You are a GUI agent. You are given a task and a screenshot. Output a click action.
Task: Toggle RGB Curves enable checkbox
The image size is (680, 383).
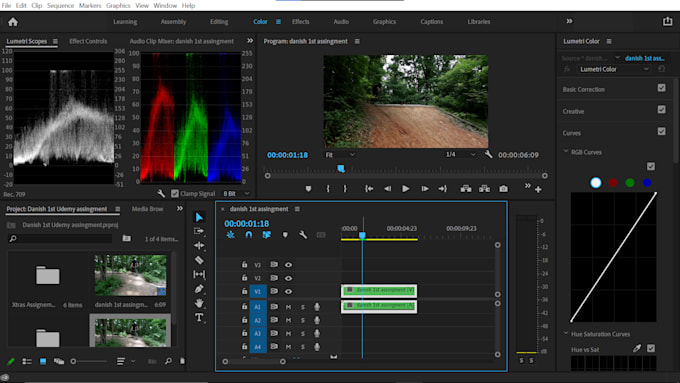(x=651, y=166)
